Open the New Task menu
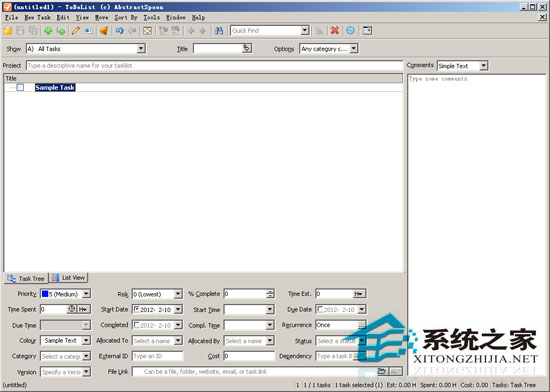 37,17
